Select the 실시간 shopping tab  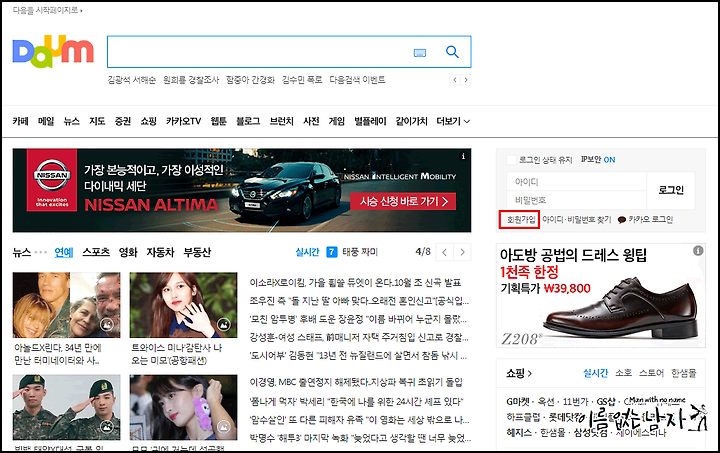(x=596, y=373)
